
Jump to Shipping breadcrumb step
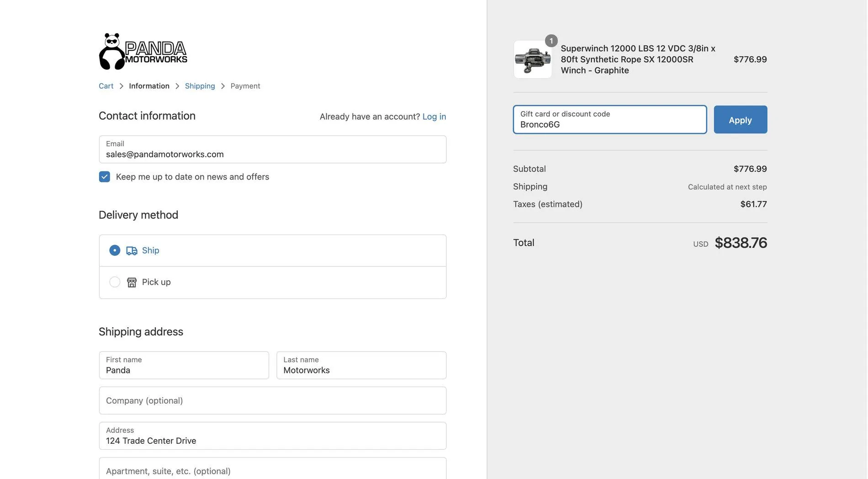(x=200, y=86)
